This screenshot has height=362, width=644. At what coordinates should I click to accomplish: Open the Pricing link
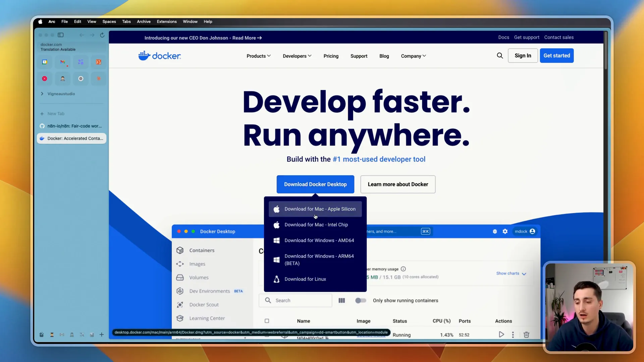point(331,56)
